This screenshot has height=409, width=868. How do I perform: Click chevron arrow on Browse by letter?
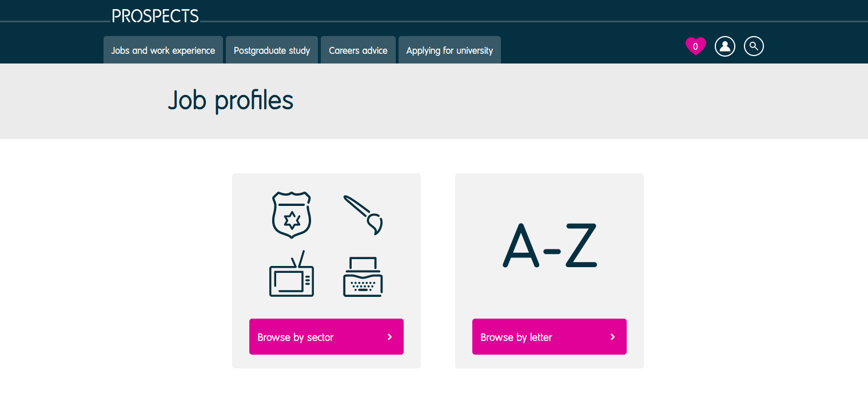613,337
